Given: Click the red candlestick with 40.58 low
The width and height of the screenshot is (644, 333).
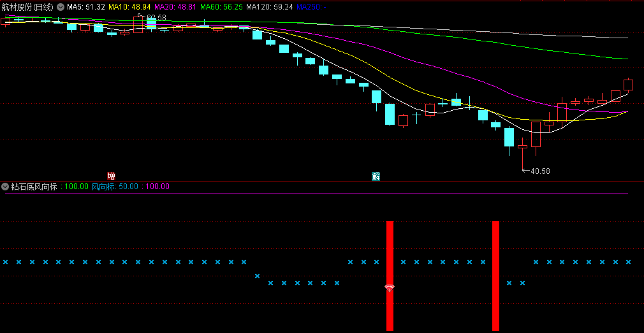Looking at the screenshot, I should click(x=522, y=154).
